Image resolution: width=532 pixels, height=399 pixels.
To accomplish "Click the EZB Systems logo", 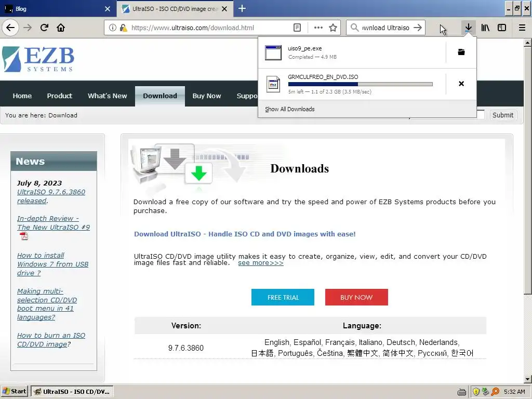I will [x=38, y=59].
